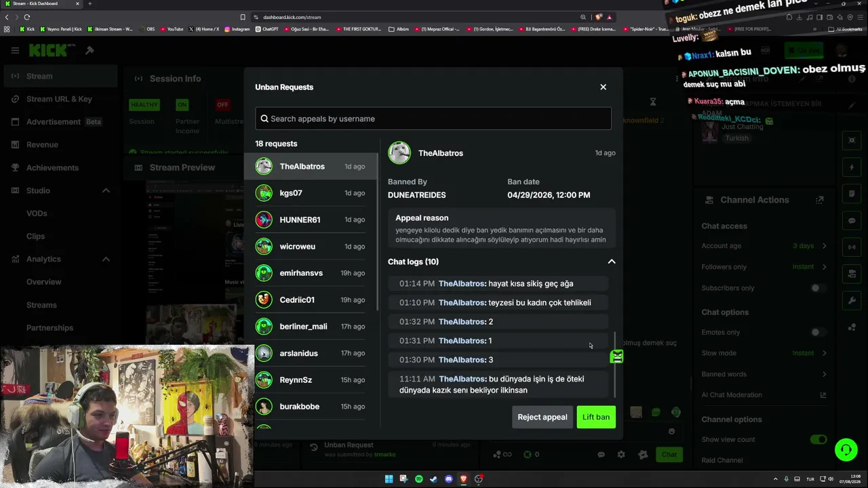This screenshot has width=868, height=488.
Task: Open the ChatGPT bookmark
Action: click(267, 29)
